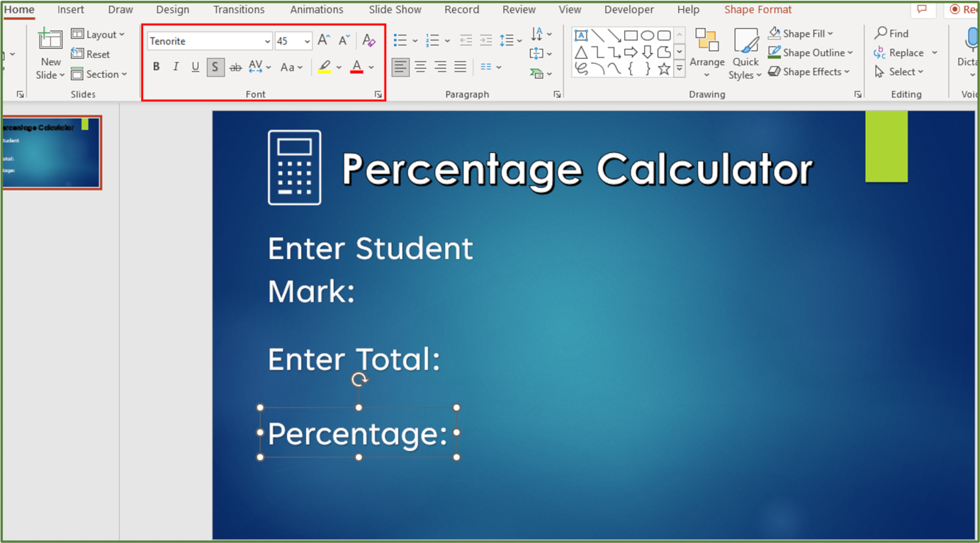Disable the text Shadow toggle
The image size is (980, 543).
click(215, 67)
